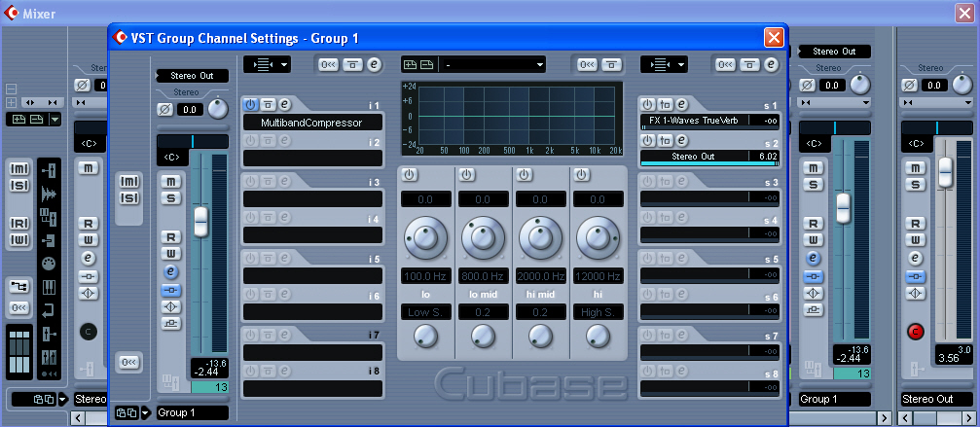
Task: Click the 100.0 Hz frequency field
Action: tap(425, 276)
